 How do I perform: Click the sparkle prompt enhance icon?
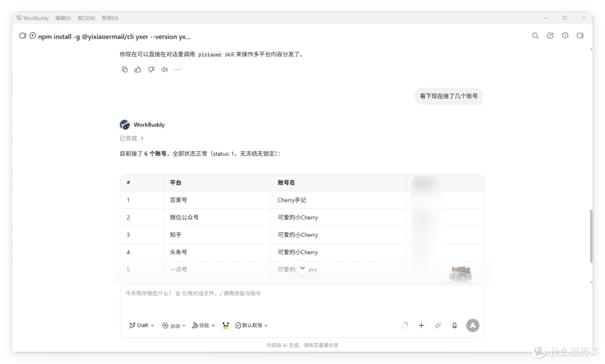click(438, 325)
